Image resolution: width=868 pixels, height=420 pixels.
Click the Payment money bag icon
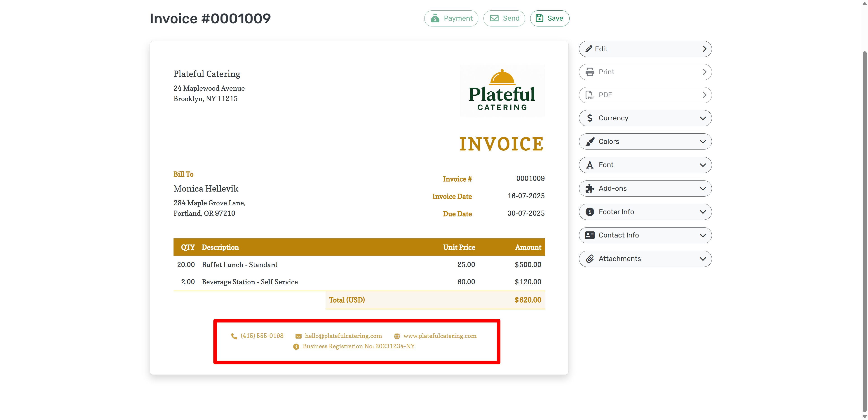pos(435,18)
